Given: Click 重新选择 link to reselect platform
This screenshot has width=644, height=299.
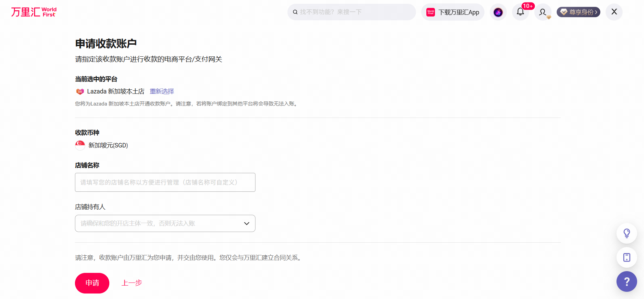Looking at the screenshot, I should tap(162, 91).
